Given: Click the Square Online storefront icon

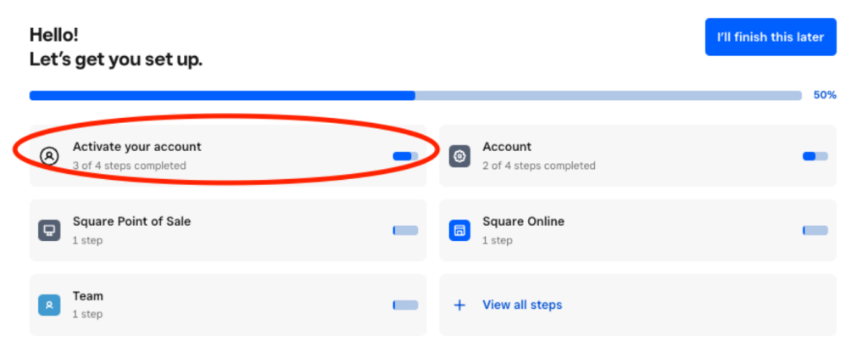Looking at the screenshot, I should [x=459, y=230].
